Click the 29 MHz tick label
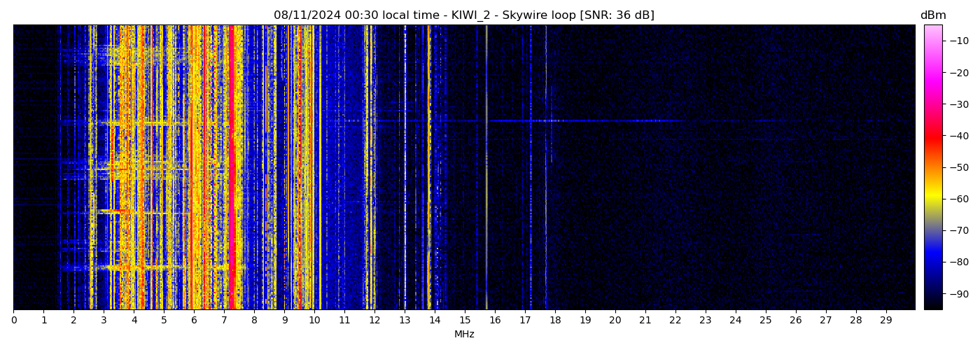 click(885, 321)
